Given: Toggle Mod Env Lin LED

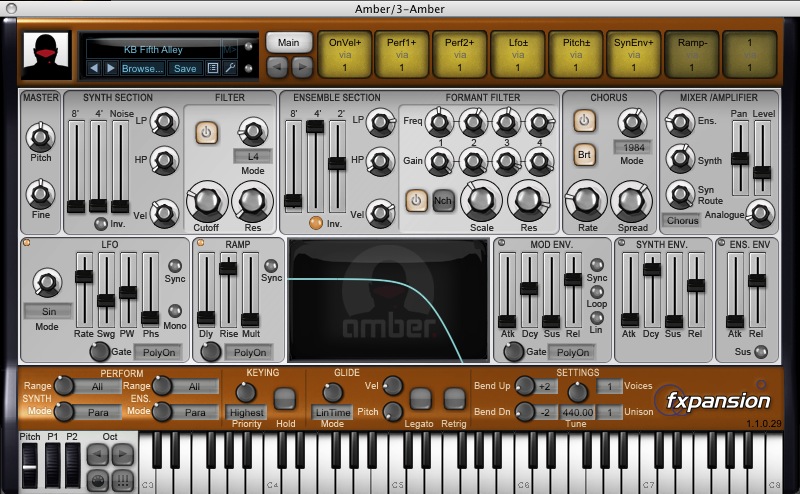Looking at the screenshot, I should [597, 318].
